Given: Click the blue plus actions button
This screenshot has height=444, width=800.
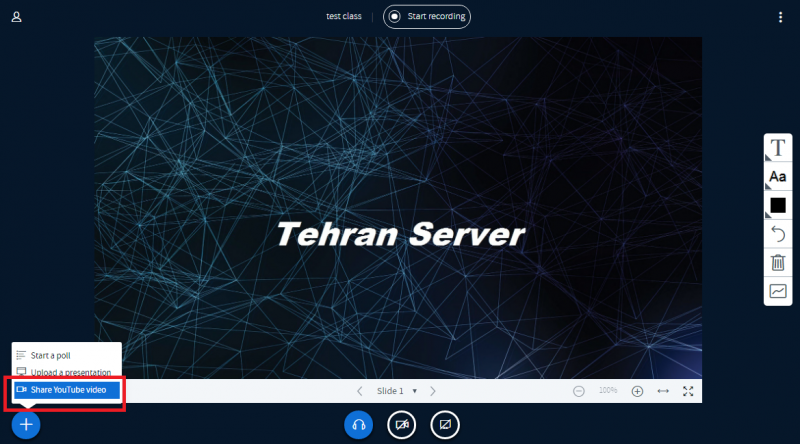Looking at the screenshot, I should [26, 425].
